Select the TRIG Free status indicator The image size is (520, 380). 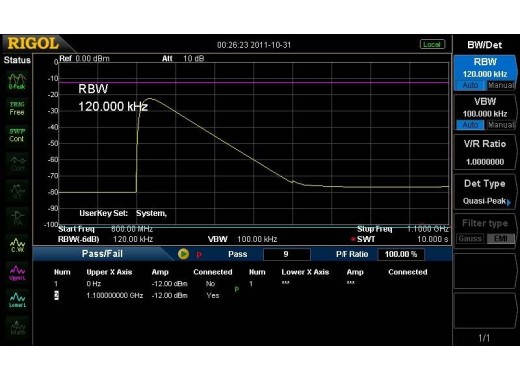[x=17, y=108]
